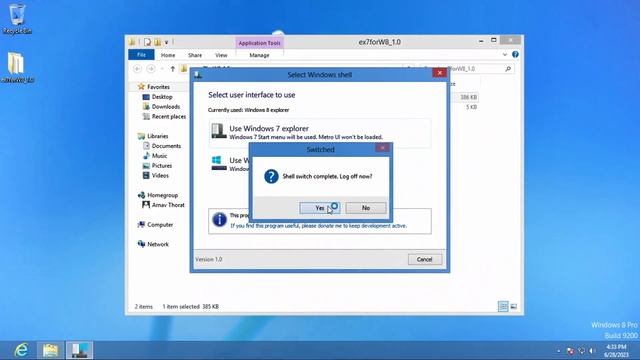Switch to the Home ribbon tab
Image resolution: width=640 pixels, height=360 pixels.
168,55
